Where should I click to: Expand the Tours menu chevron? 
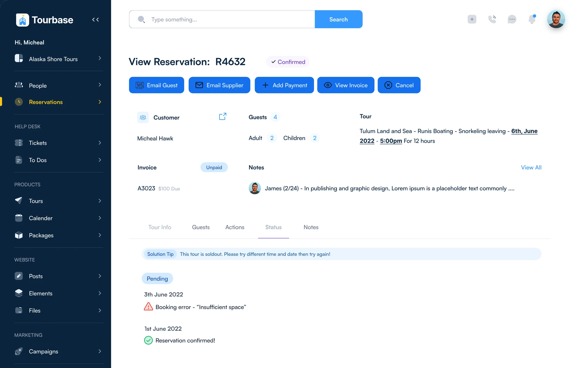tap(100, 201)
